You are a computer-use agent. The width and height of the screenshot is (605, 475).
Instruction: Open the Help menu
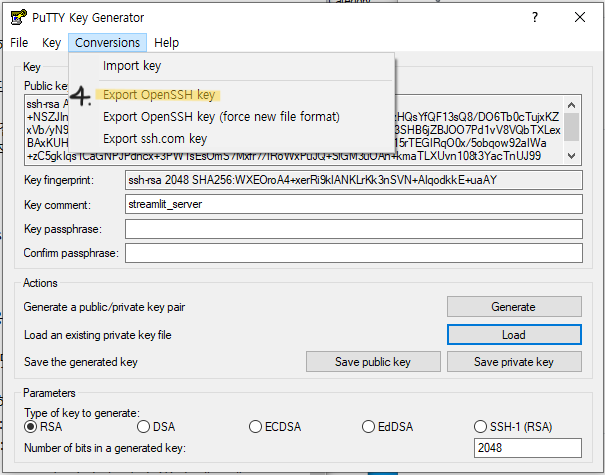pyautogui.click(x=166, y=42)
